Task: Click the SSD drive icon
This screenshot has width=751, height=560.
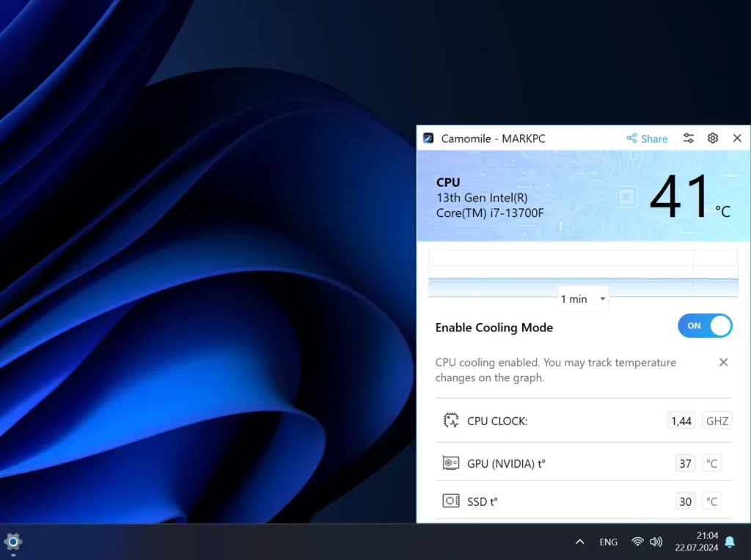Action: (451, 501)
